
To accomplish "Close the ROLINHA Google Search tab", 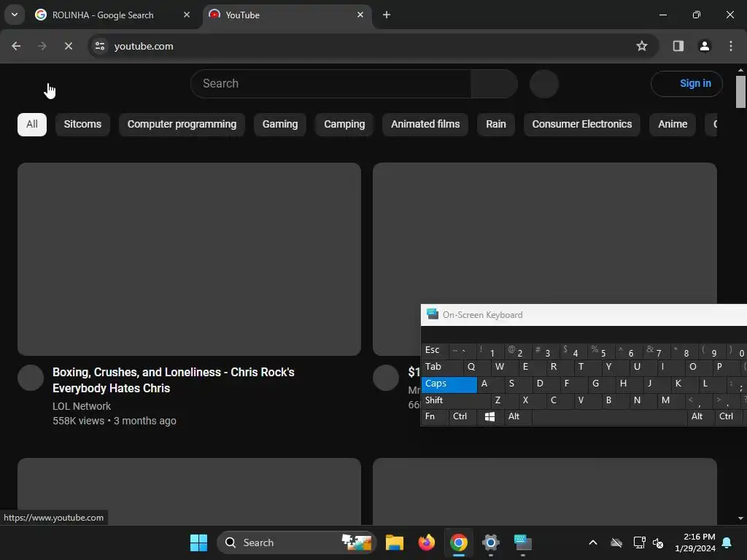I will tap(187, 15).
